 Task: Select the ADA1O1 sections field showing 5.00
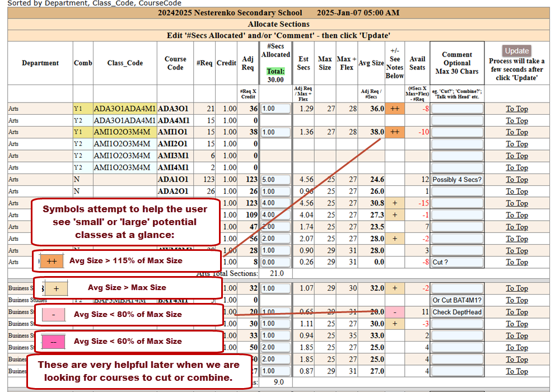[x=276, y=180]
